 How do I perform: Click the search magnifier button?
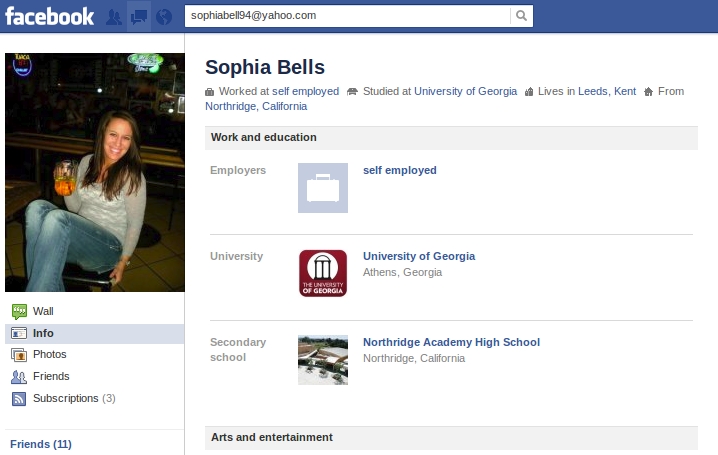(x=522, y=16)
